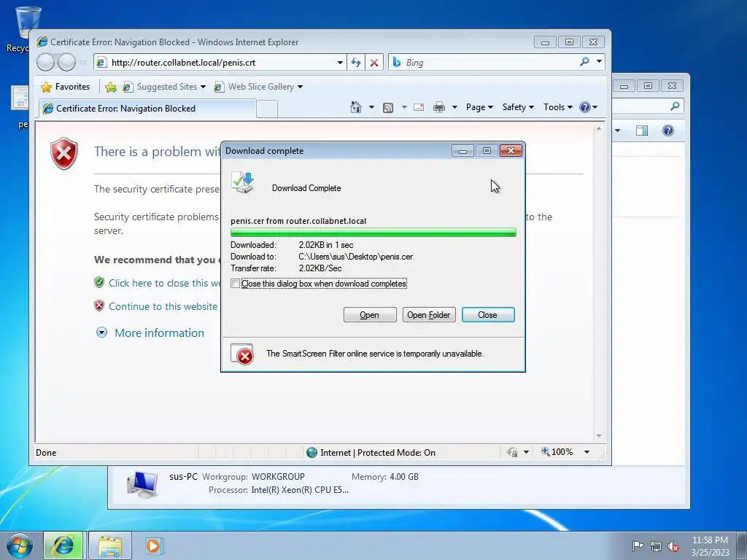Open the recent pages dropdown arrow

(x=83, y=63)
